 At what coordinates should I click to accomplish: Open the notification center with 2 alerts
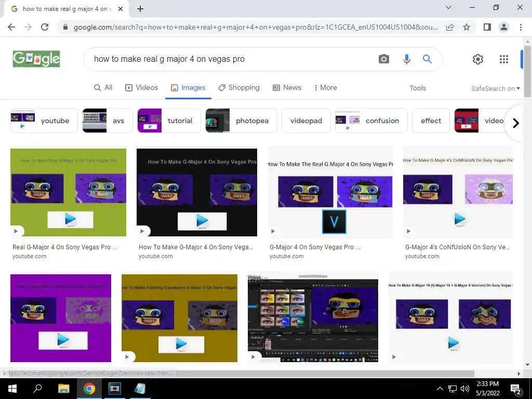pyautogui.click(x=516, y=390)
